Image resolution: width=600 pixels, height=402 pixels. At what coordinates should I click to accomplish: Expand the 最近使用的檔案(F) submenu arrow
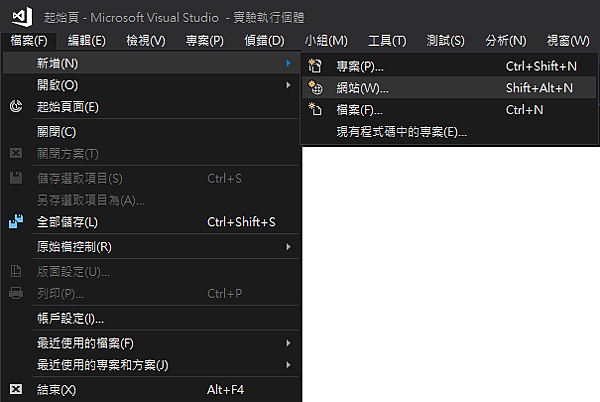coord(289,343)
